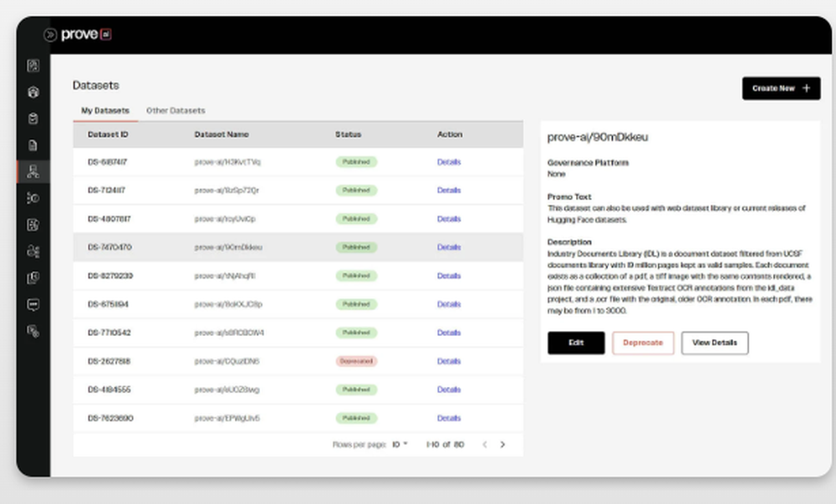Highlight the DS-6187417 dataset row

(251, 162)
